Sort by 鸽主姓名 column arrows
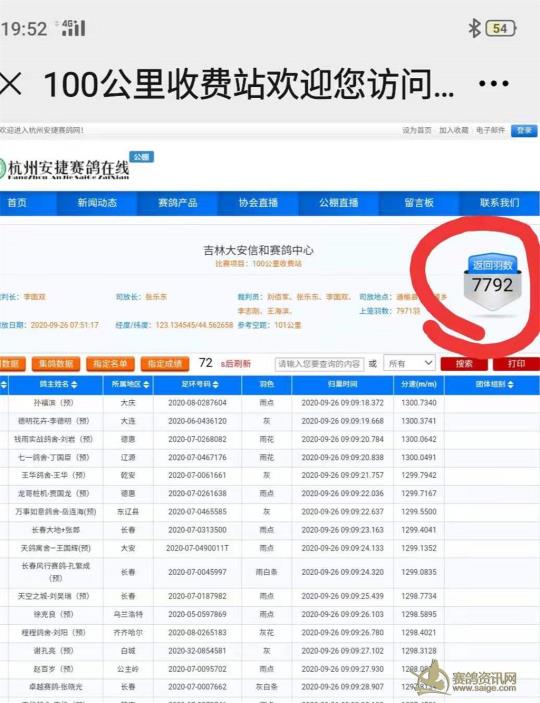This screenshot has width=540, height=703. [x=74, y=385]
